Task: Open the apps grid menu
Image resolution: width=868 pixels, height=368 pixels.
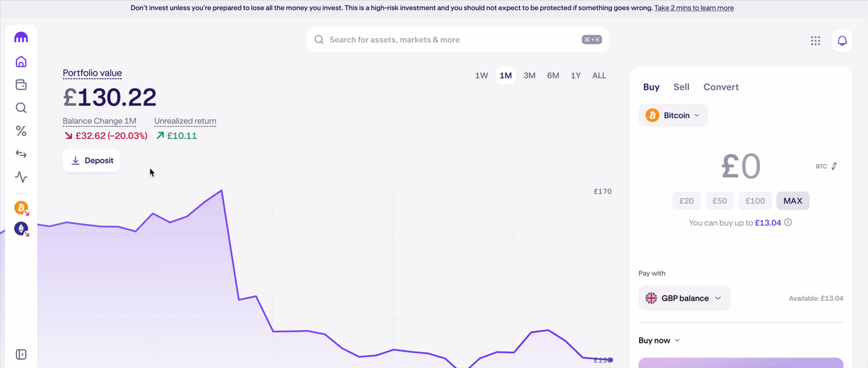Action: pyautogui.click(x=815, y=41)
